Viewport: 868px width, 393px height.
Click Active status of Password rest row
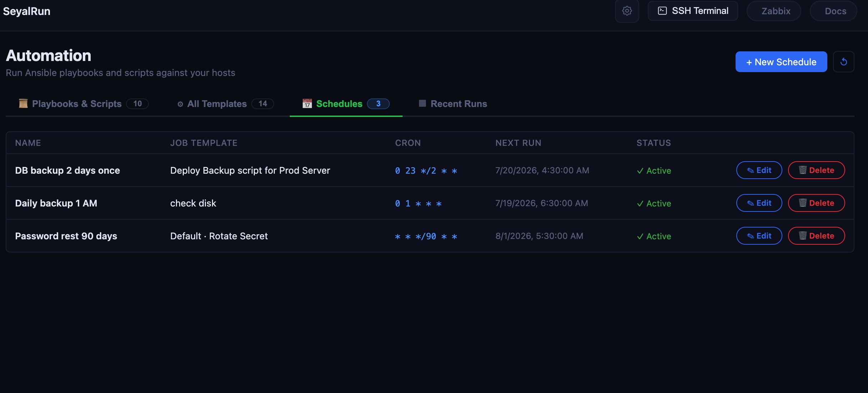pyautogui.click(x=654, y=236)
